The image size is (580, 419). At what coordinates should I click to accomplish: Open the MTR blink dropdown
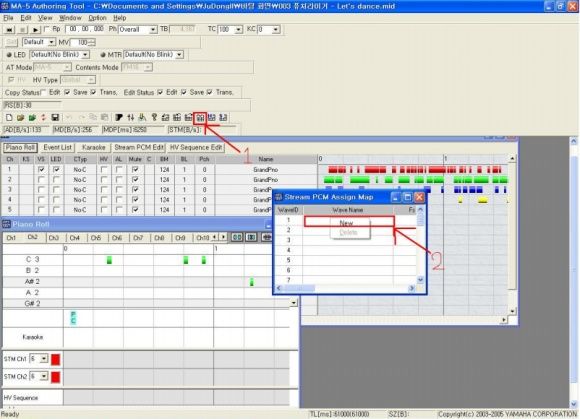coord(179,55)
